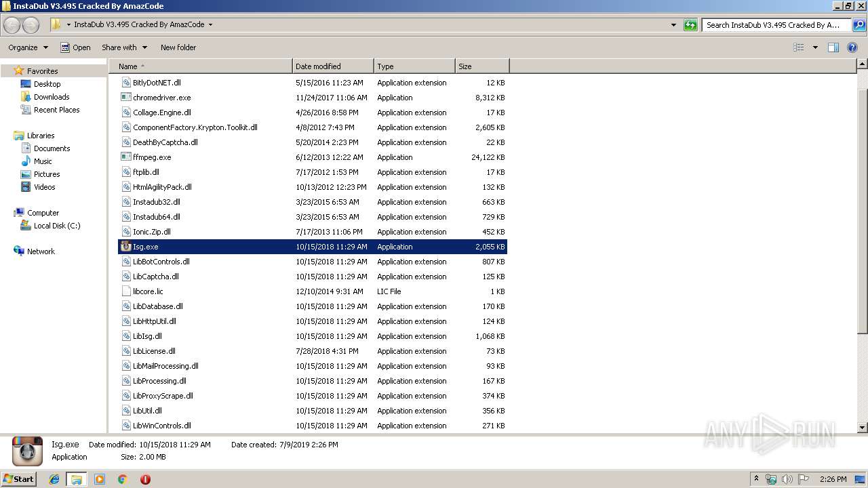Sort by Name column header
Viewport: 868px width, 488px height.
click(200, 66)
